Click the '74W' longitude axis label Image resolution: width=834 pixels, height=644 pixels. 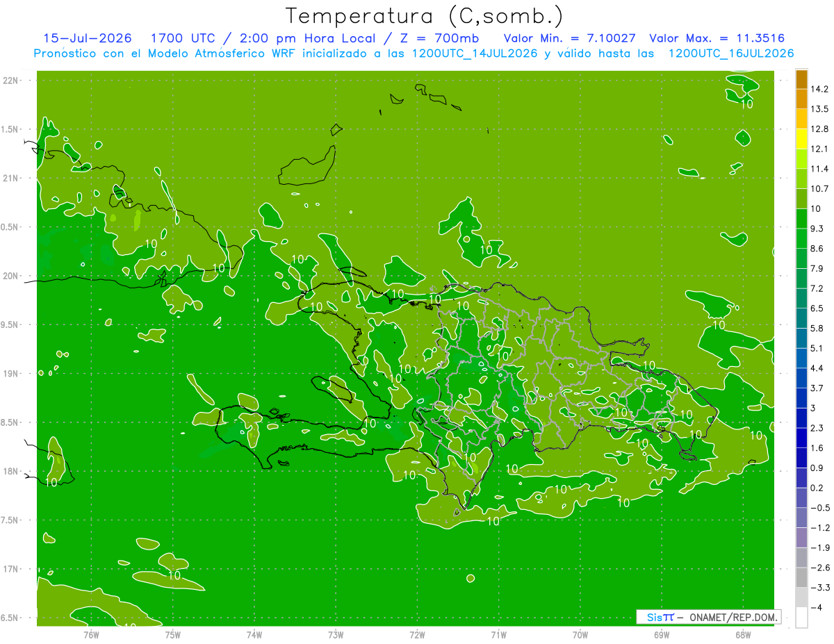click(254, 635)
